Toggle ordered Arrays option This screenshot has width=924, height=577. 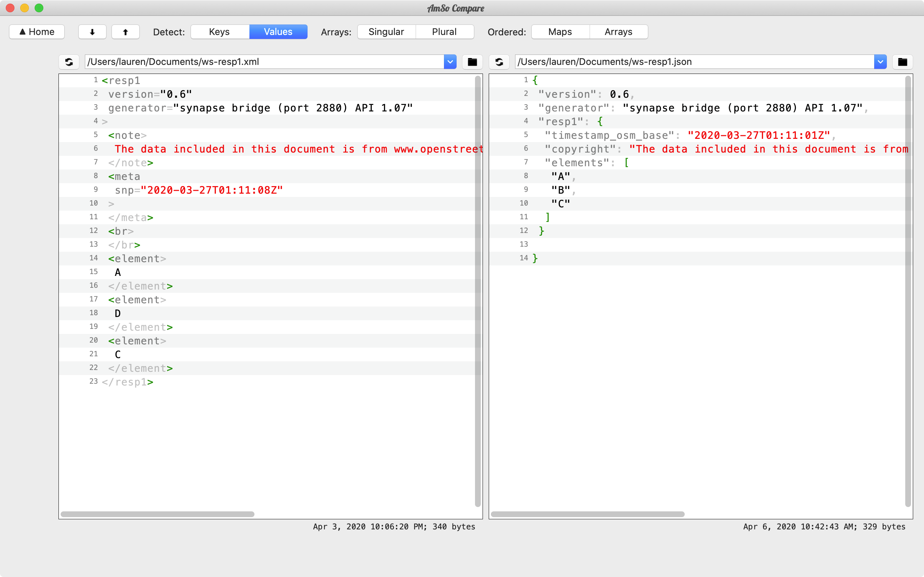click(619, 32)
